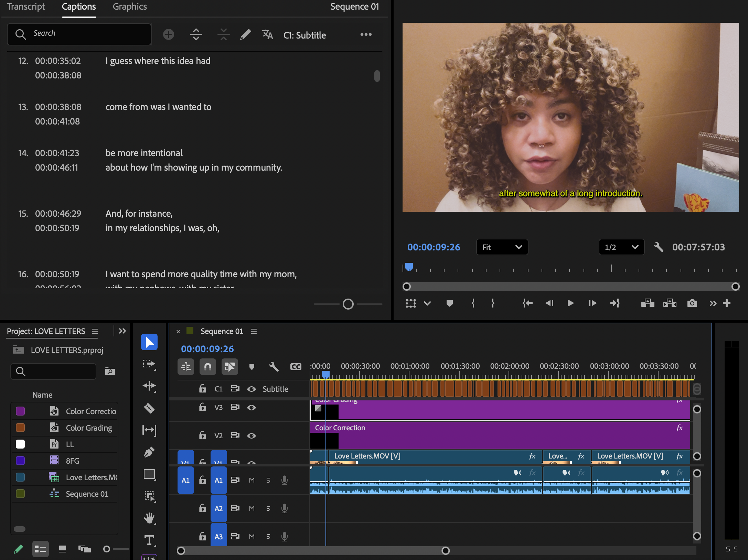
Task: Click the captions Search field
Action: 79,34
